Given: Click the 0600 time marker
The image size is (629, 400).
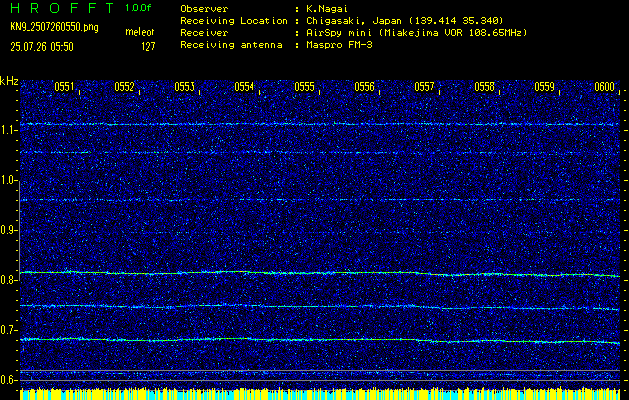Looking at the screenshot, I should coord(605,87).
